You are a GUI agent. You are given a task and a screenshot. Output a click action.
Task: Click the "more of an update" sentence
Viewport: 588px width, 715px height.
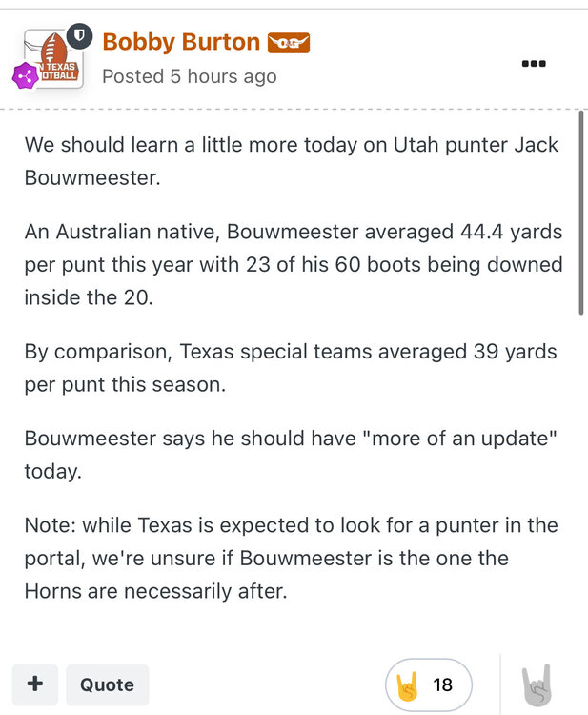(291, 454)
